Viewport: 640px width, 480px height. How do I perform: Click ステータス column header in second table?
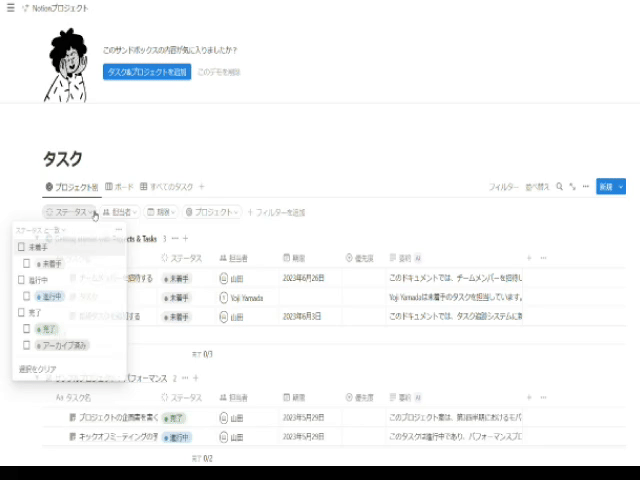[182, 398]
